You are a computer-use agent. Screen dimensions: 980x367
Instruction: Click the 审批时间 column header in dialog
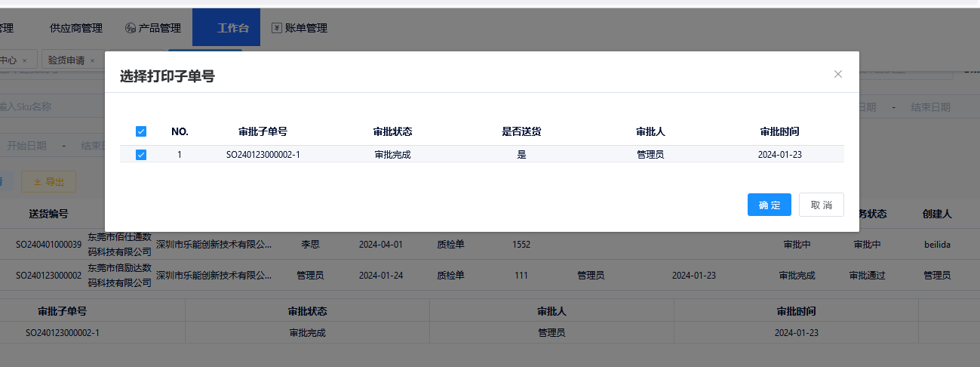coord(779,131)
